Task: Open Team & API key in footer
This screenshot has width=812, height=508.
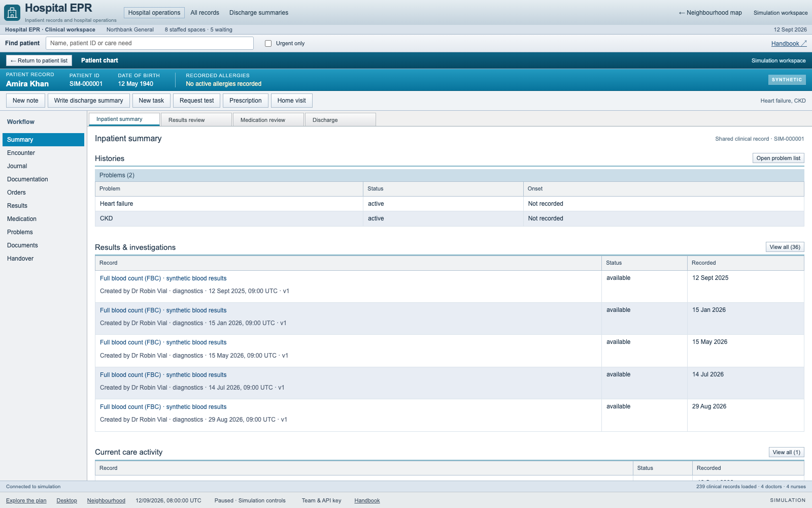Action: point(321,500)
